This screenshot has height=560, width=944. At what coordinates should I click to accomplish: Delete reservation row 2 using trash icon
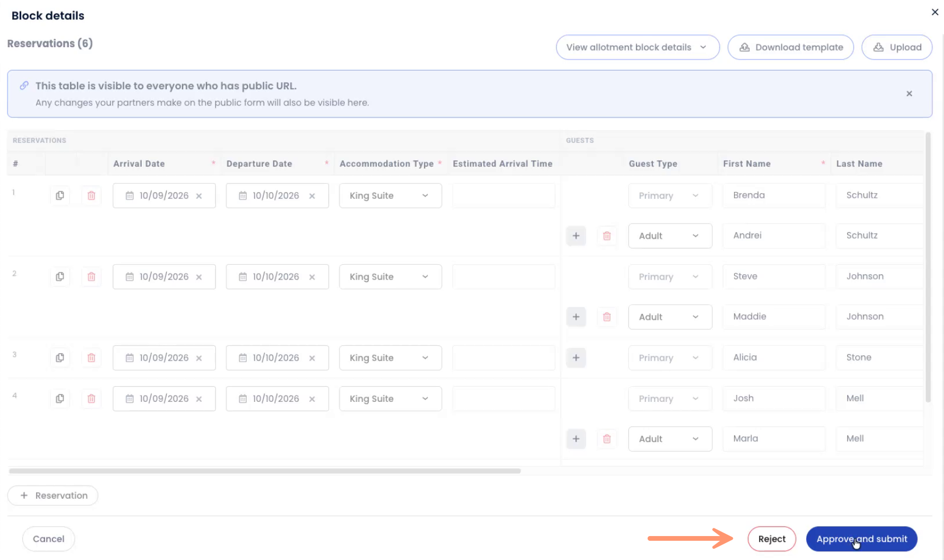click(91, 276)
